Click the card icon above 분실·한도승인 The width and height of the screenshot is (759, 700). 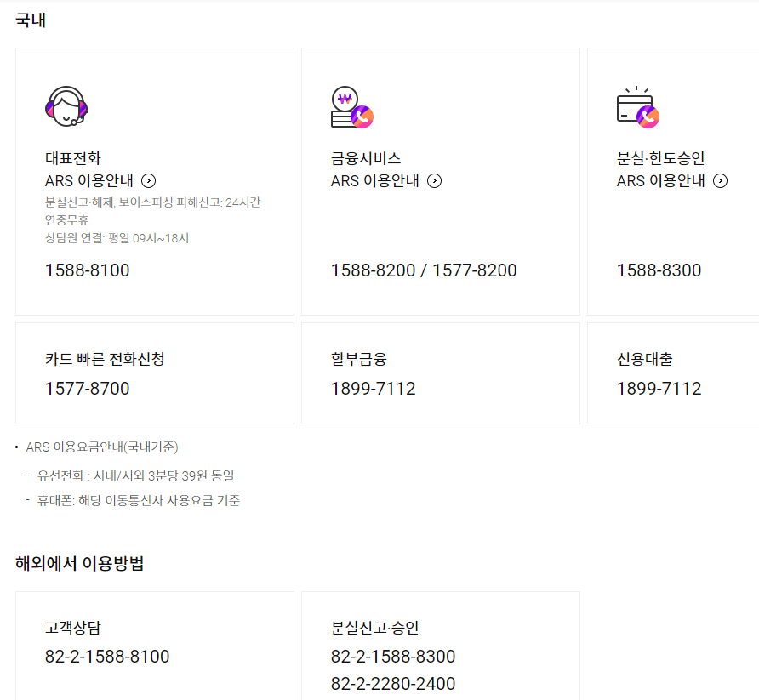click(636, 109)
